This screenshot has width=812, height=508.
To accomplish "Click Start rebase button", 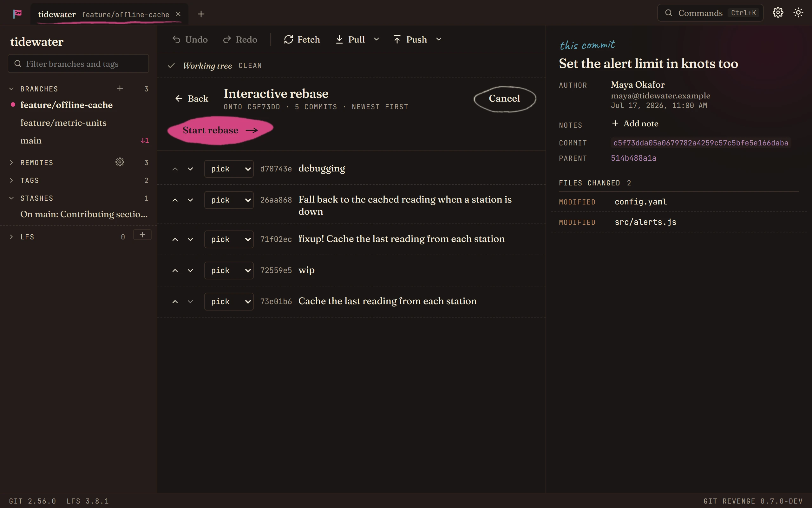I will click(x=220, y=130).
